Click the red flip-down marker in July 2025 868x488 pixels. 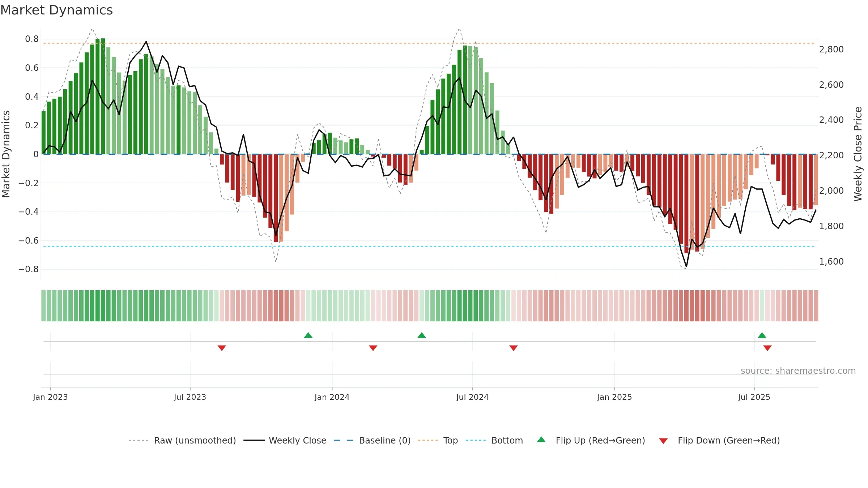pos(767,348)
